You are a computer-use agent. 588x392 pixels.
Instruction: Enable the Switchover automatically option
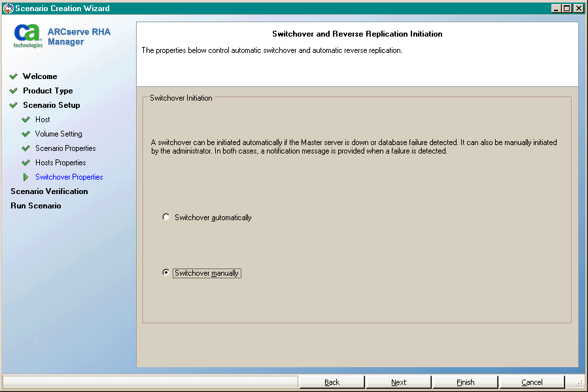click(x=166, y=217)
